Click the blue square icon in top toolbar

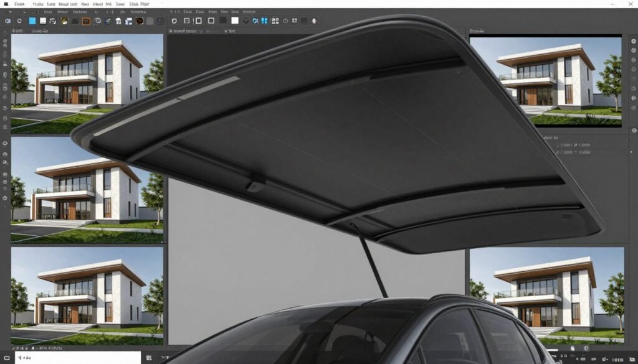coord(32,21)
